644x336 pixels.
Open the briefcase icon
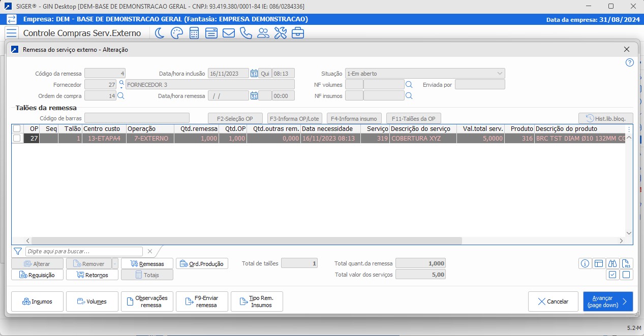point(298,33)
